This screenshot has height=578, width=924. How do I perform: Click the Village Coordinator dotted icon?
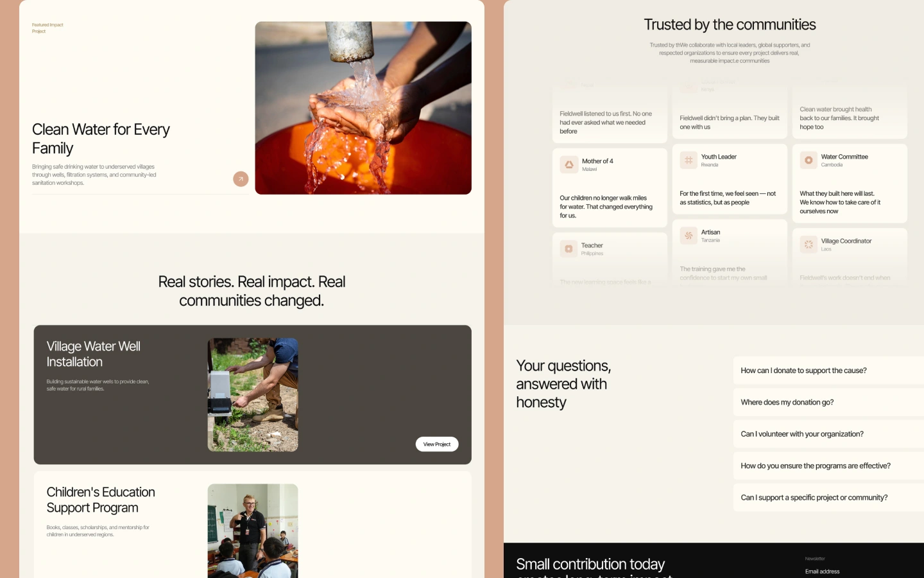pyautogui.click(x=809, y=245)
